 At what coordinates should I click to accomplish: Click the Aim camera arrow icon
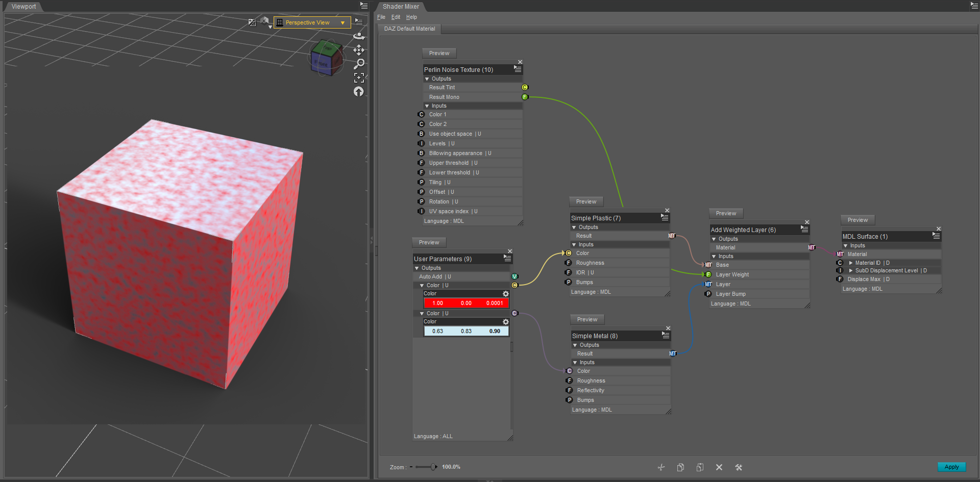tap(359, 92)
